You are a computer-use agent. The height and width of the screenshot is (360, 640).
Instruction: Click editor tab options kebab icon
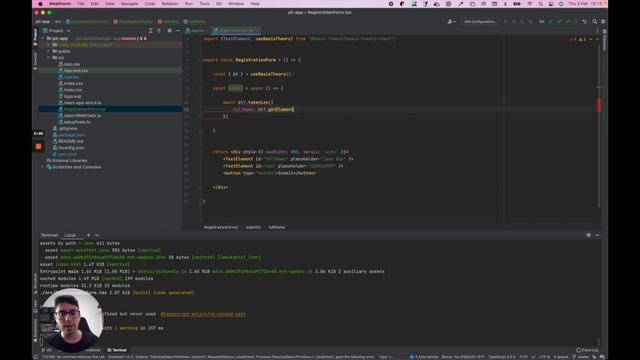597,31
